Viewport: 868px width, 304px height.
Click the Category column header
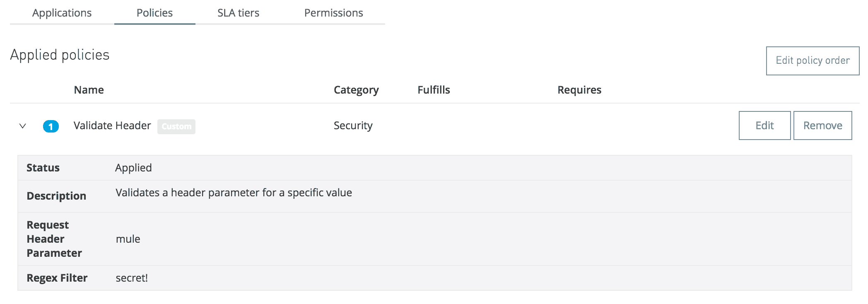356,90
